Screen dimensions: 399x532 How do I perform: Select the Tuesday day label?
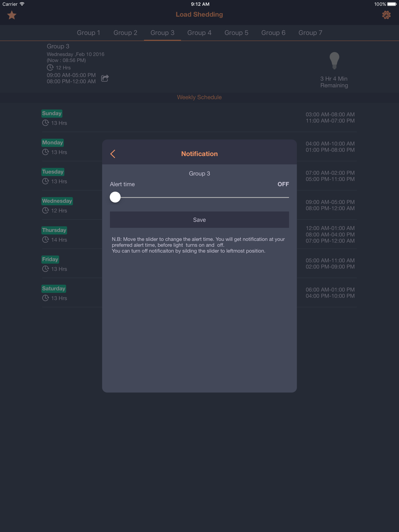click(53, 171)
